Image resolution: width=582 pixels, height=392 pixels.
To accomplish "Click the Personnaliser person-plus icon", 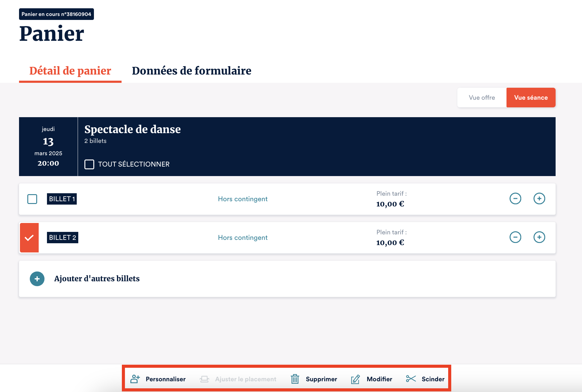I will [x=135, y=379].
